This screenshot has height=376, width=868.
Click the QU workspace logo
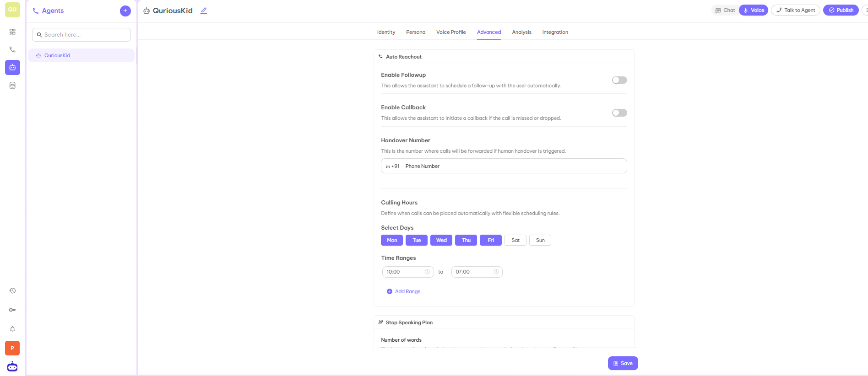point(12,10)
